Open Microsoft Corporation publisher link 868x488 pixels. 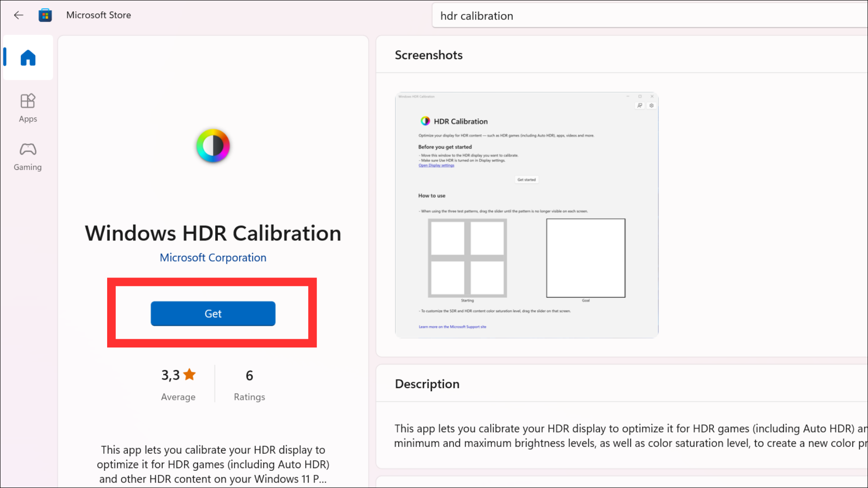(x=213, y=258)
